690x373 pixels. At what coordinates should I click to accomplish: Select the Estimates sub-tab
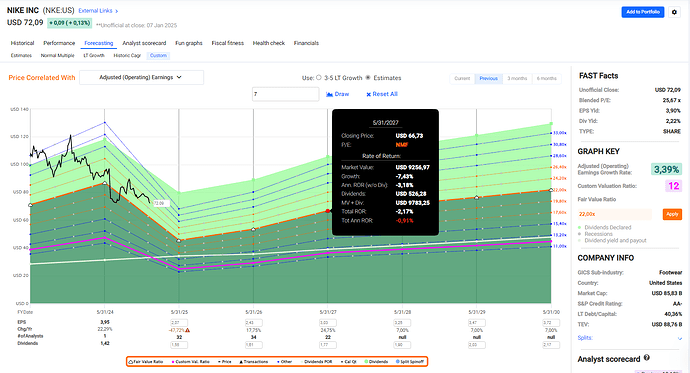[x=21, y=55]
